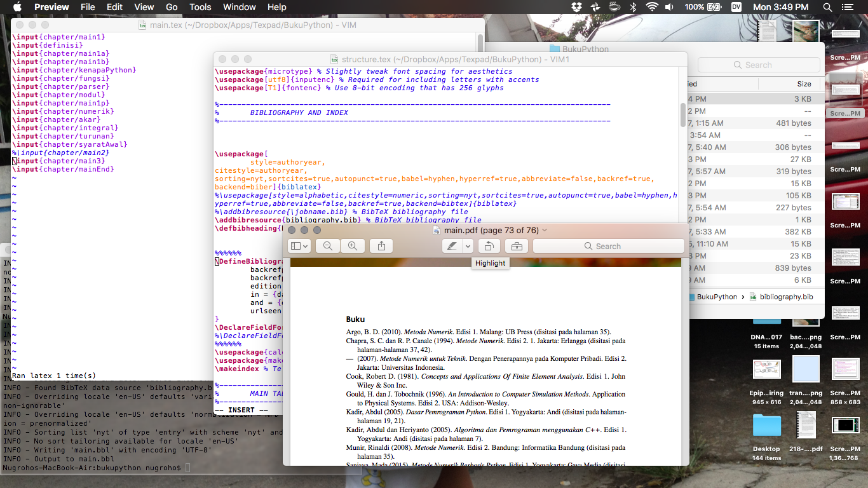Open Wi-Fi status menu
The height and width of the screenshot is (488, 868).
pyautogui.click(x=651, y=7)
